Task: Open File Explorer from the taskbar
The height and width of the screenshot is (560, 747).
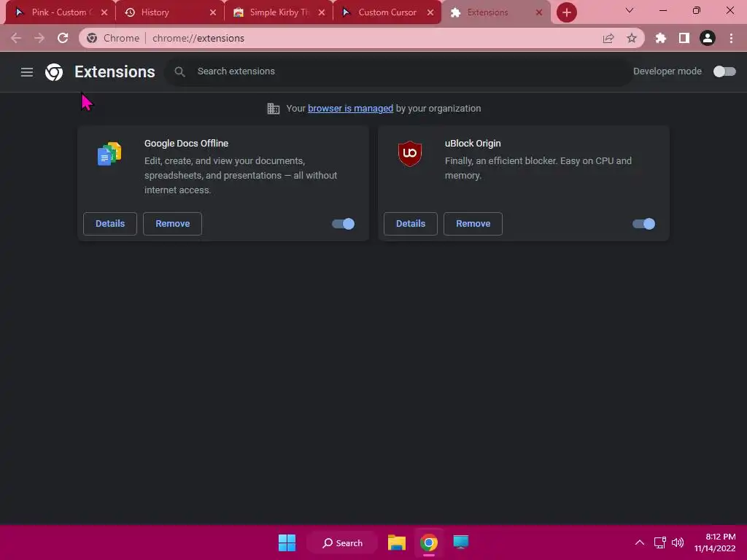Action: pos(396,542)
